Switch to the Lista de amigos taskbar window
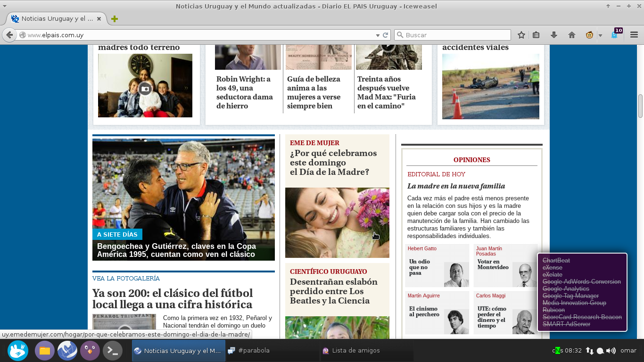The image size is (644, 362). click(x=366, y=351)
